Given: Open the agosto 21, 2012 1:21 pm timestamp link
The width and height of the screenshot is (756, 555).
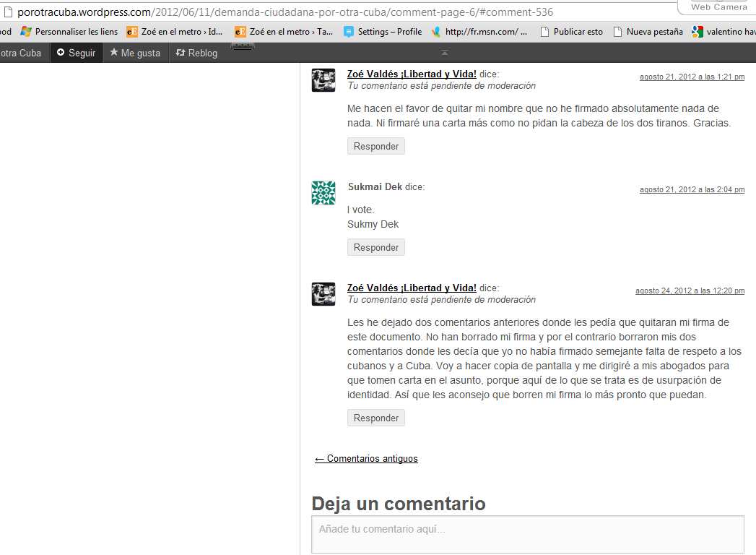Looking at the screenshot, I should tap(691, 77).
